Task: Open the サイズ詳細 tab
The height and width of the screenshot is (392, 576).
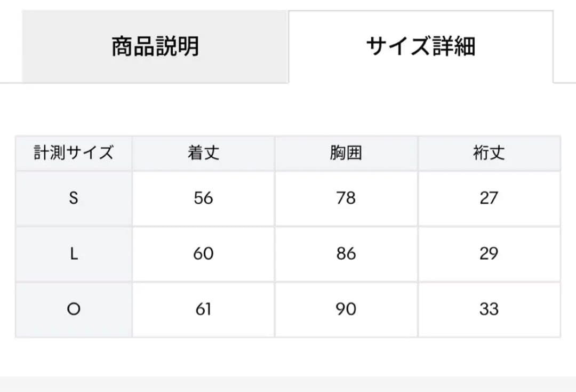Action: point(421,45)
